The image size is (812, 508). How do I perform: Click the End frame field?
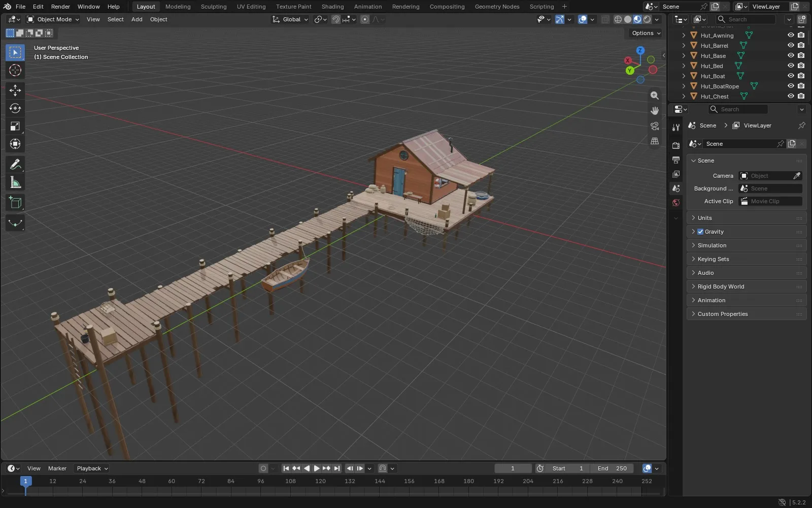612,468
